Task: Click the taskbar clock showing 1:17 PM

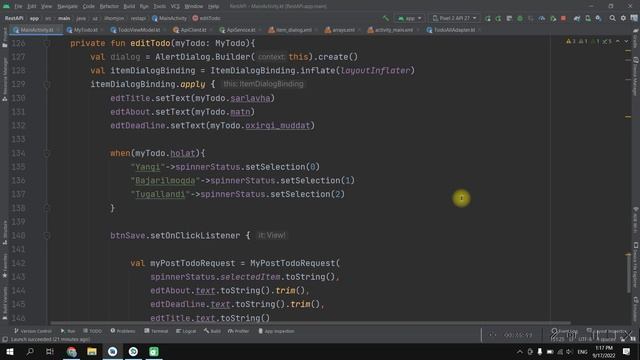Action: (604, 351)
